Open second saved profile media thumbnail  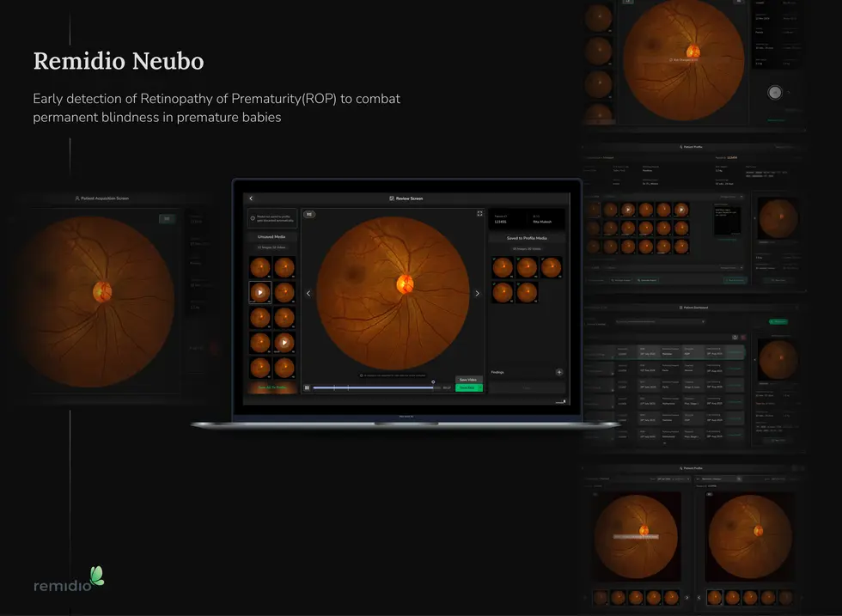[527, 267]
